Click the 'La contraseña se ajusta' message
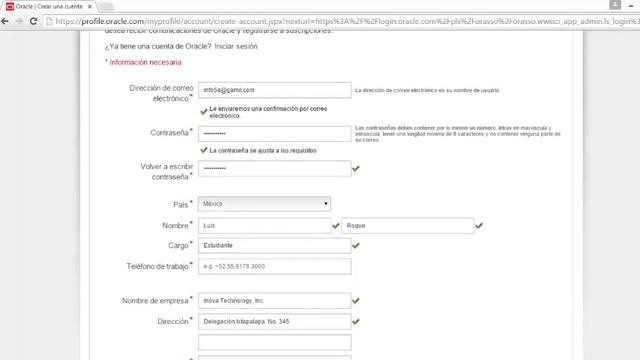Screen dimensions: 640x360 263,151
